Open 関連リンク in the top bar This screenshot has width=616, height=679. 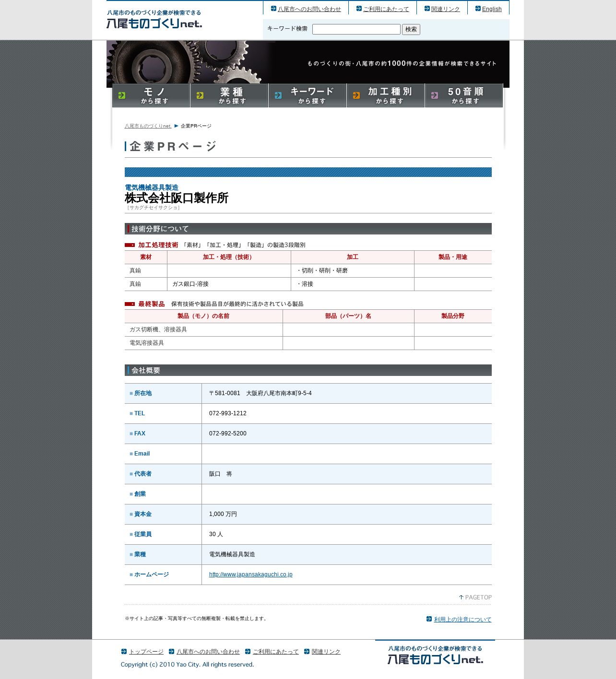coord(445,9)
